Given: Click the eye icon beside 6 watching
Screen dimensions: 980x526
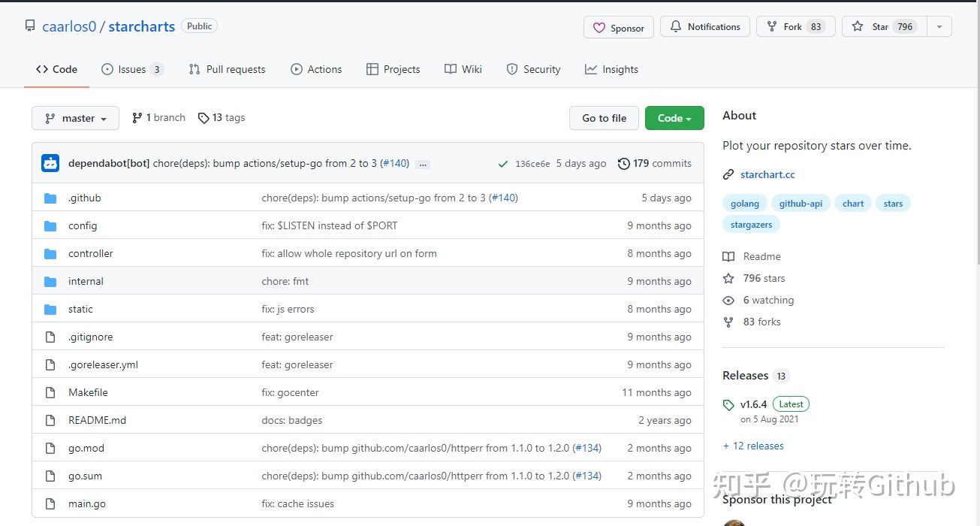Looking at the screenshot, I should [728, 301].
